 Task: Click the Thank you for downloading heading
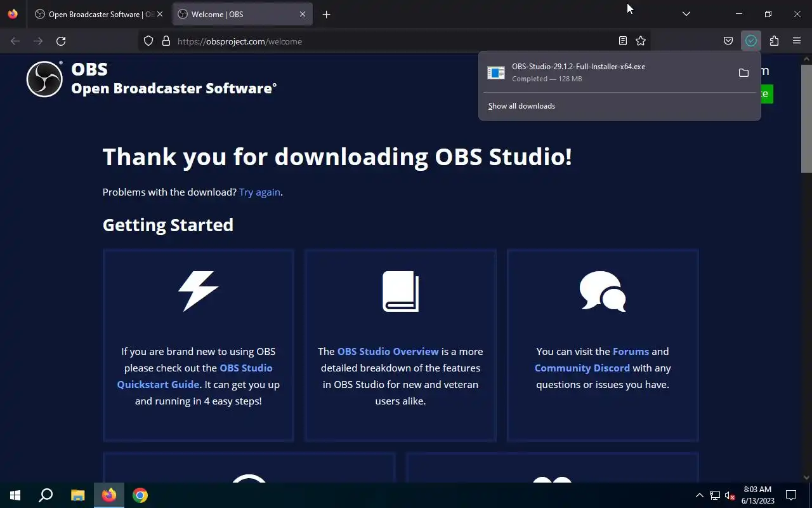point(337,156)
